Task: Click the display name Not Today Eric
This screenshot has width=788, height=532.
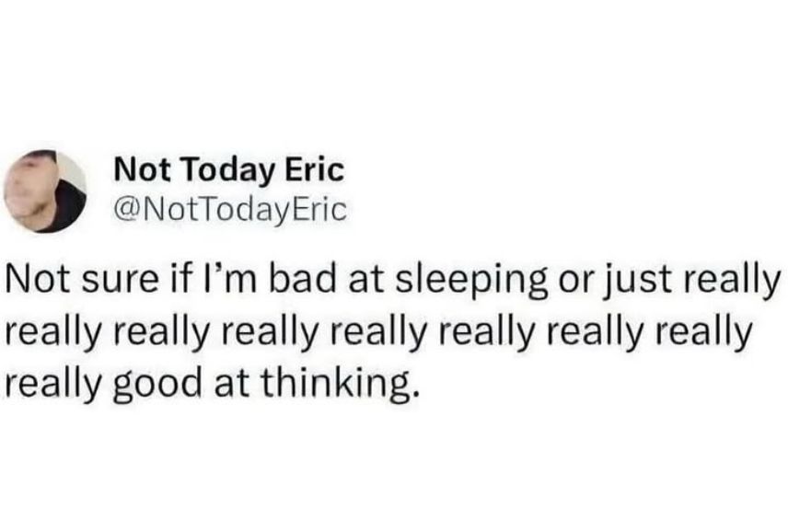Action: pyautogui.click(x=229, y=170)
